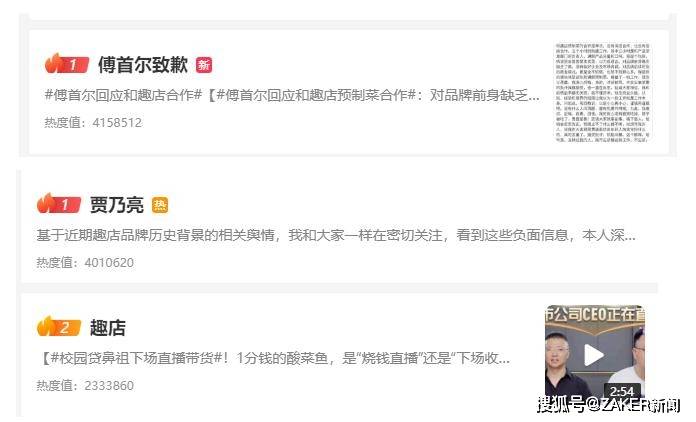The width and height of the screenshot is (696, 422).
Task: Click the 傅首尔致歉 card background
Action: [x=349, y=92]
